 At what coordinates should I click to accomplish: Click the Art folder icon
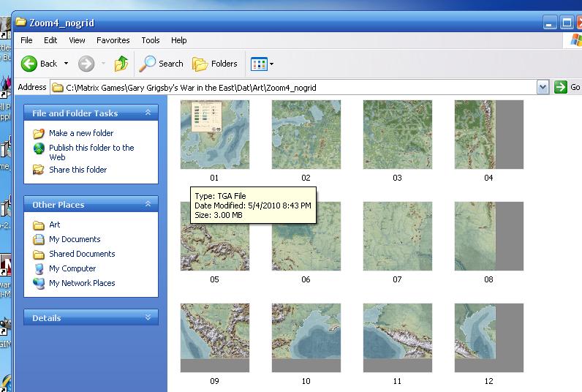pyautogui.click(x=39, y=225)
